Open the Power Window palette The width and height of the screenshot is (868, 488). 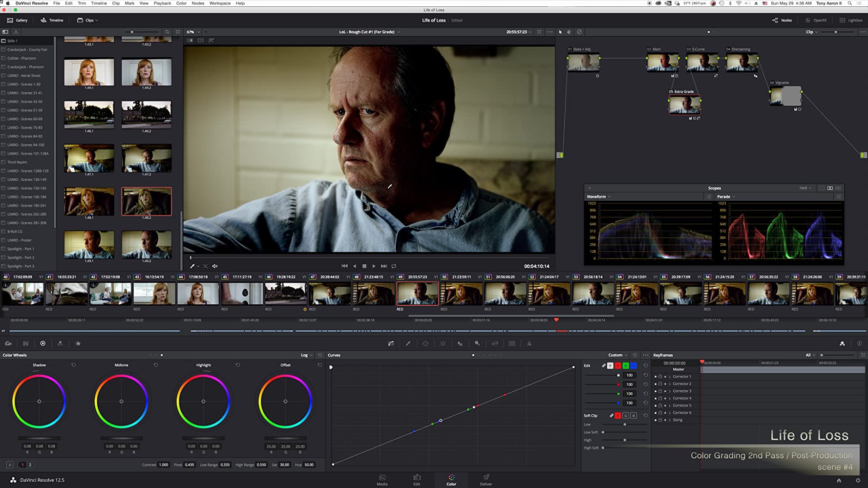425,343
